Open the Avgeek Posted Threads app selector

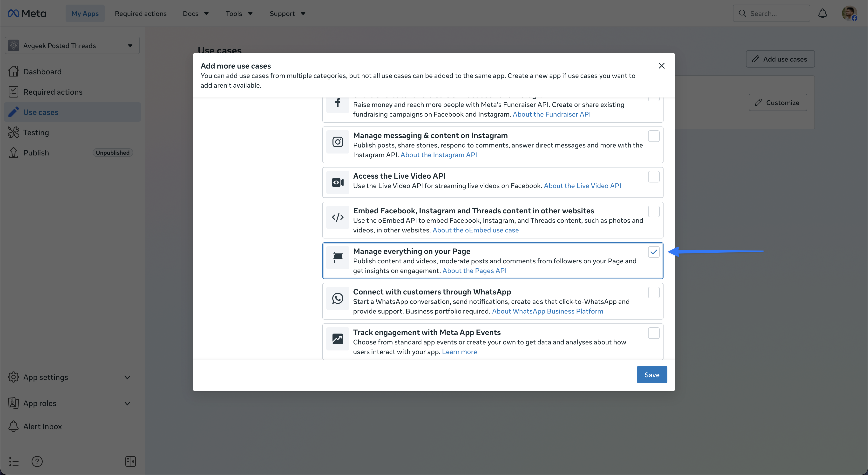tap(72, 45)
